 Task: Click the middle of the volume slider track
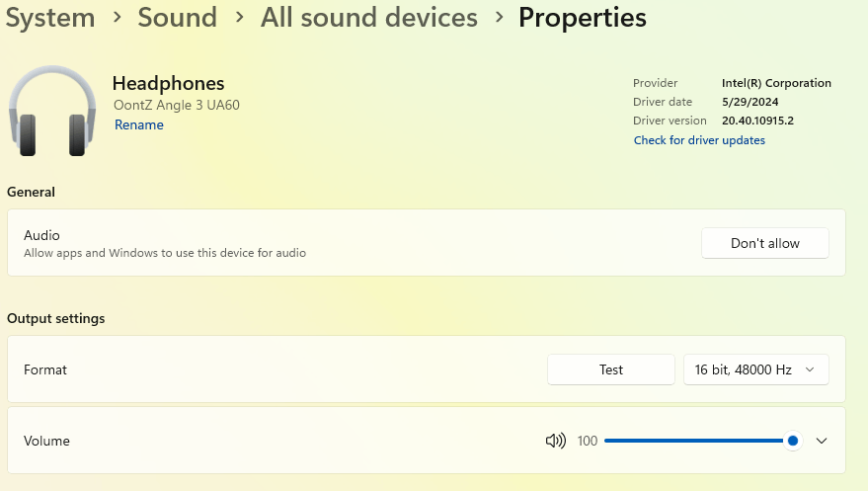click(698, 441)
